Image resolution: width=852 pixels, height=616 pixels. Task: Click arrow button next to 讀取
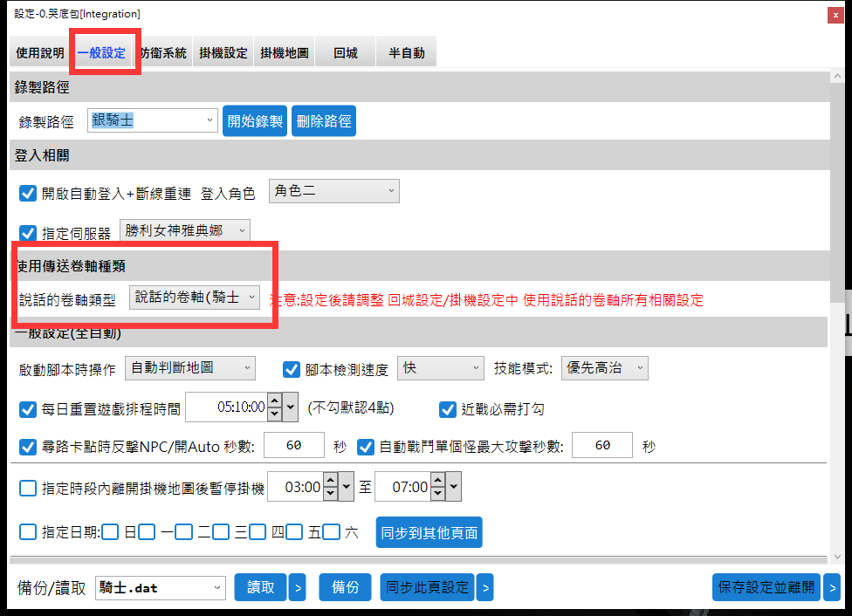(297, 588)
